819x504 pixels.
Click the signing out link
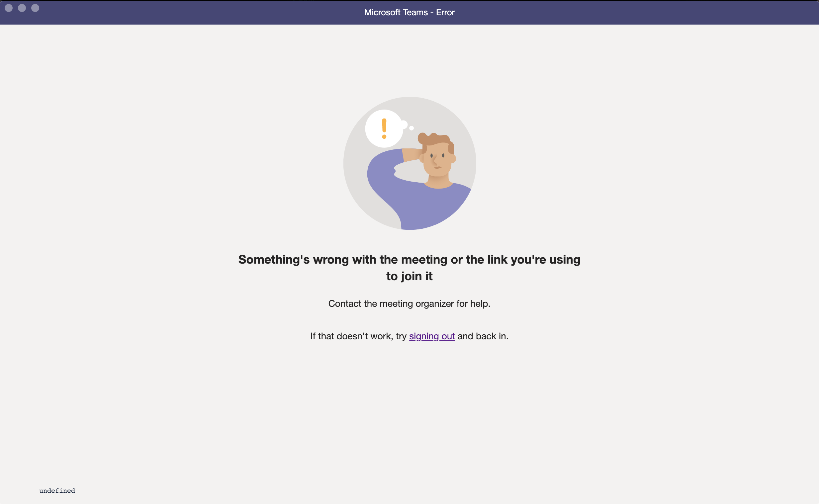432,336
